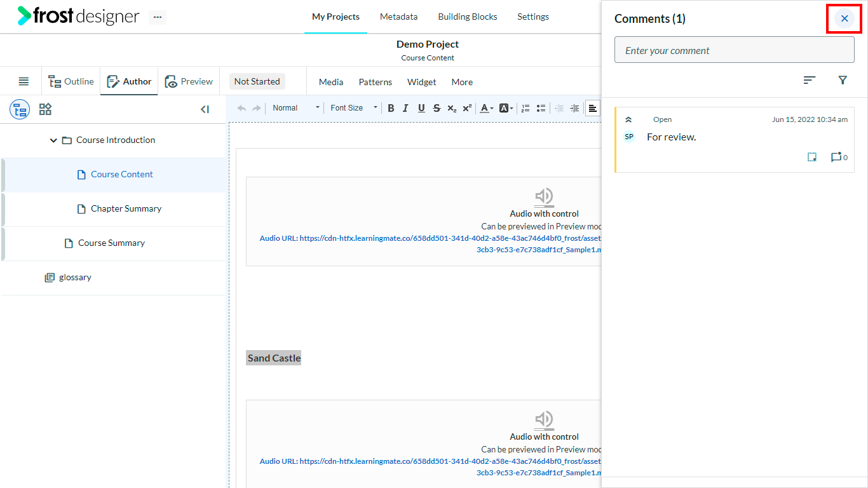This screenshot has width=868, height=488.
Task: Decrease paragraph indent
Action: point(559,108)
